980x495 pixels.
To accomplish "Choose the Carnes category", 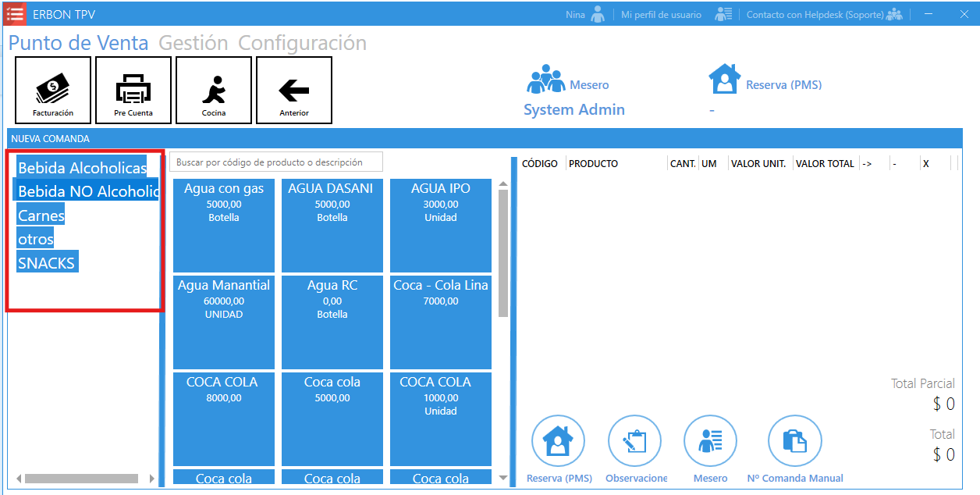I will pyautogui.click(x=41, y=215).
